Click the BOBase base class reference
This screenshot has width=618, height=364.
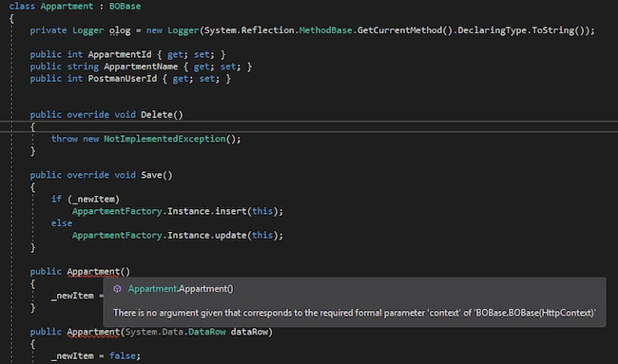click(125, 7)
